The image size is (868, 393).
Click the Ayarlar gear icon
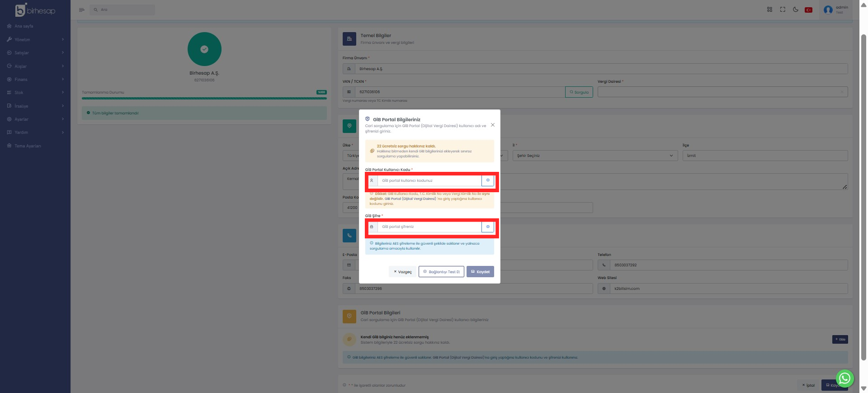pyautogui.click(x=9, y=119)
